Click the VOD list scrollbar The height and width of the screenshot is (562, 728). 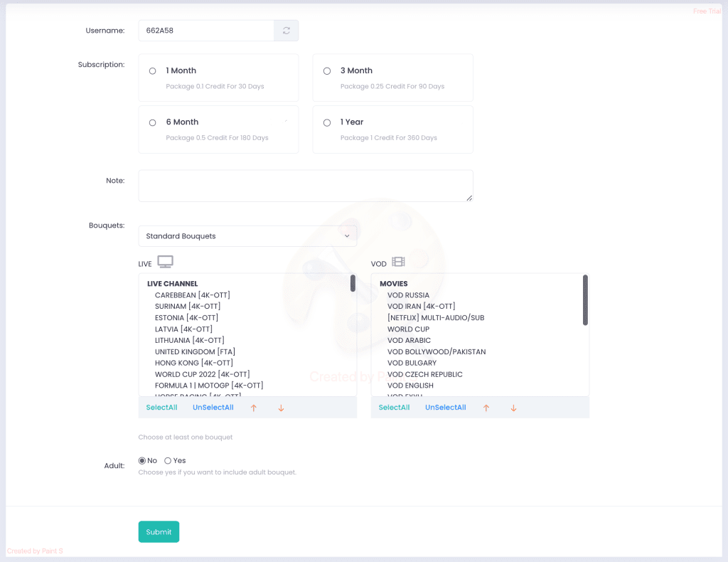(585, 300)
